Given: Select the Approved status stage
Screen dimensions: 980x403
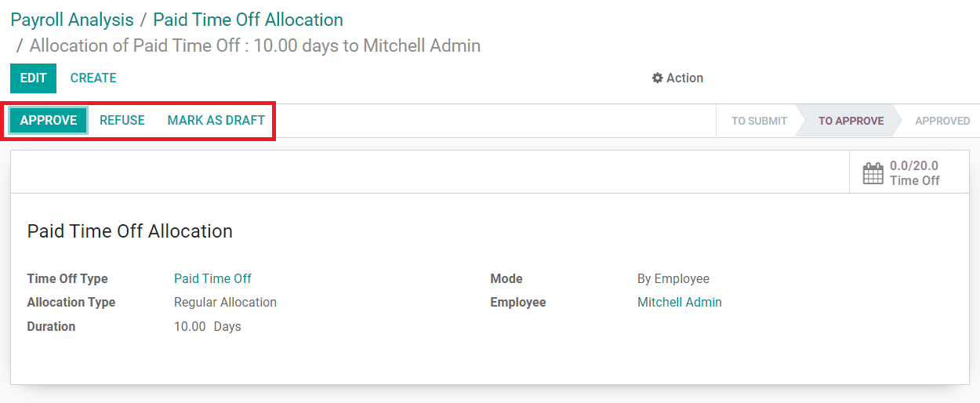Looking at the screenshot, I should pos(942,121).
